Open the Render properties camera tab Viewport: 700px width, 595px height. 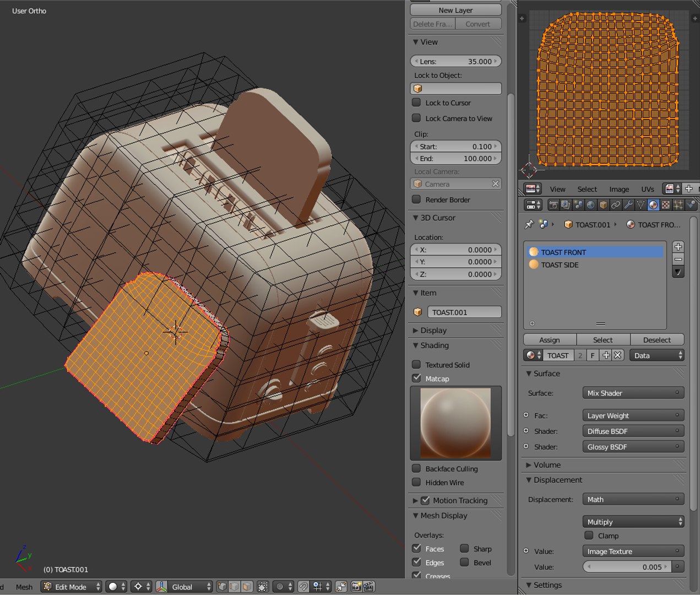(x=554, y=205)
